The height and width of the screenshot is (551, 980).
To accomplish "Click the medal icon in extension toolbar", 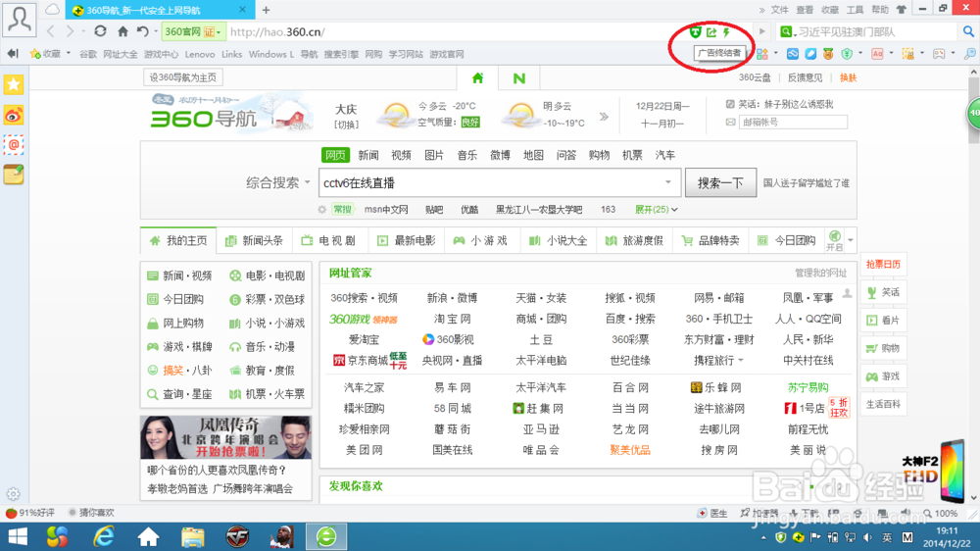I will (828, 54).
